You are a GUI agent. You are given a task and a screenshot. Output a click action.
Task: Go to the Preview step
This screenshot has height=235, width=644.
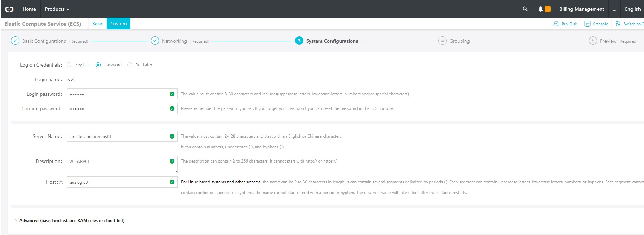pyautogui.click(x=608, y=41)
